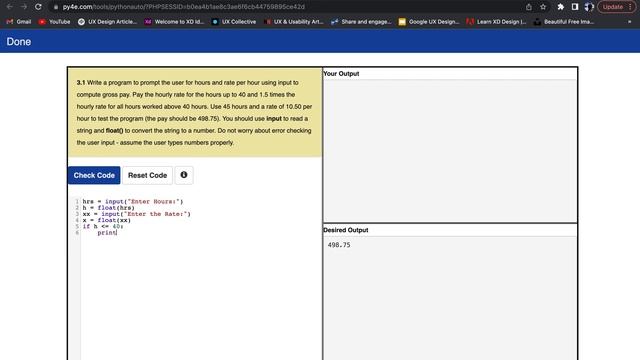Open the UX Design Article bookmark
640x360 pixels.
[107, 22]
